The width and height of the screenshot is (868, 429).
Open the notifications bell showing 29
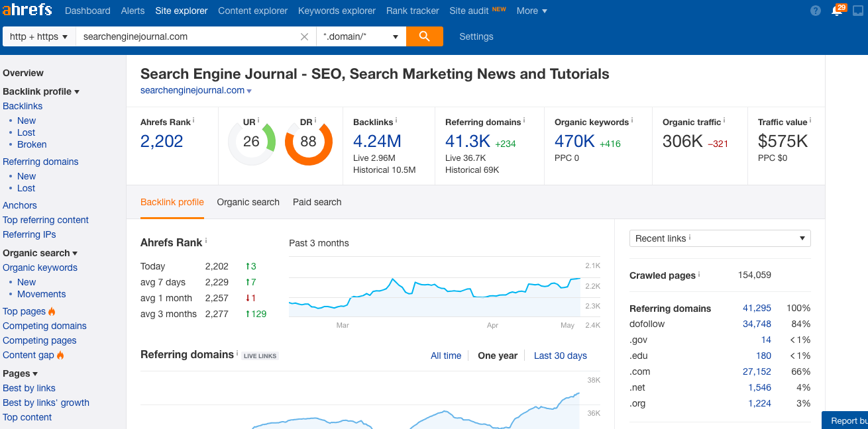coord(838,10)
